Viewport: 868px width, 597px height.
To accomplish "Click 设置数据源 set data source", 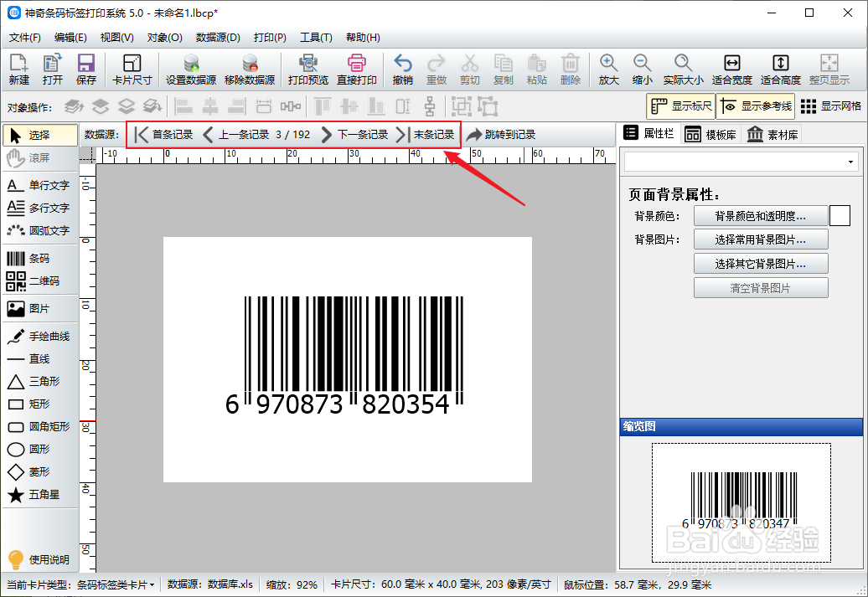I will (191, 69).
